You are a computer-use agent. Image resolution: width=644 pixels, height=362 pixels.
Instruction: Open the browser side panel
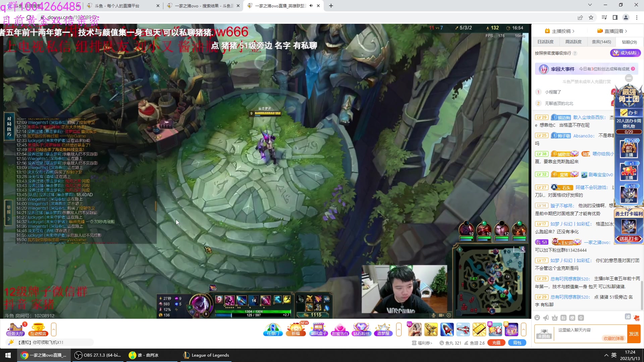[615, 17]
